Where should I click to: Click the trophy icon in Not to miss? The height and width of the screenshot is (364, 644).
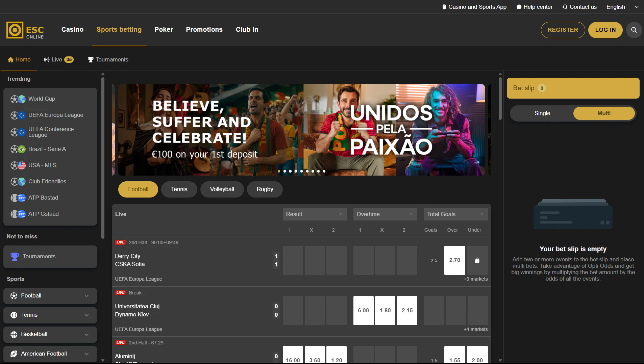pyautogui.click(x=15, y=257)
